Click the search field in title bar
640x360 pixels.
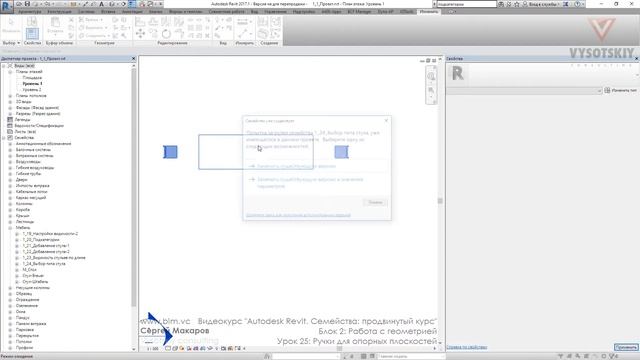pyautogui.click(x=467, y=4)
